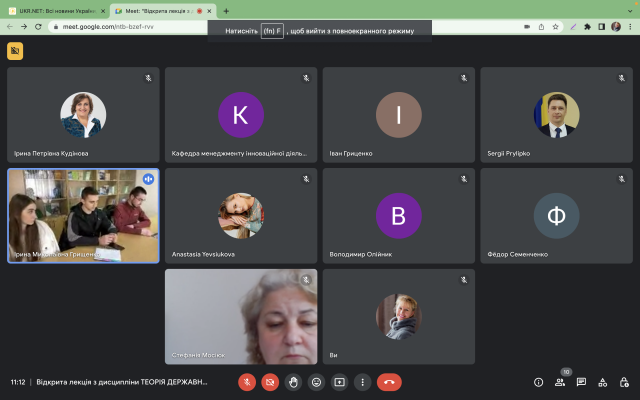Image resolution: width=640 pixels, height=400 pixels.
Task: Open a new browser tab
Action: pos(226,11)
